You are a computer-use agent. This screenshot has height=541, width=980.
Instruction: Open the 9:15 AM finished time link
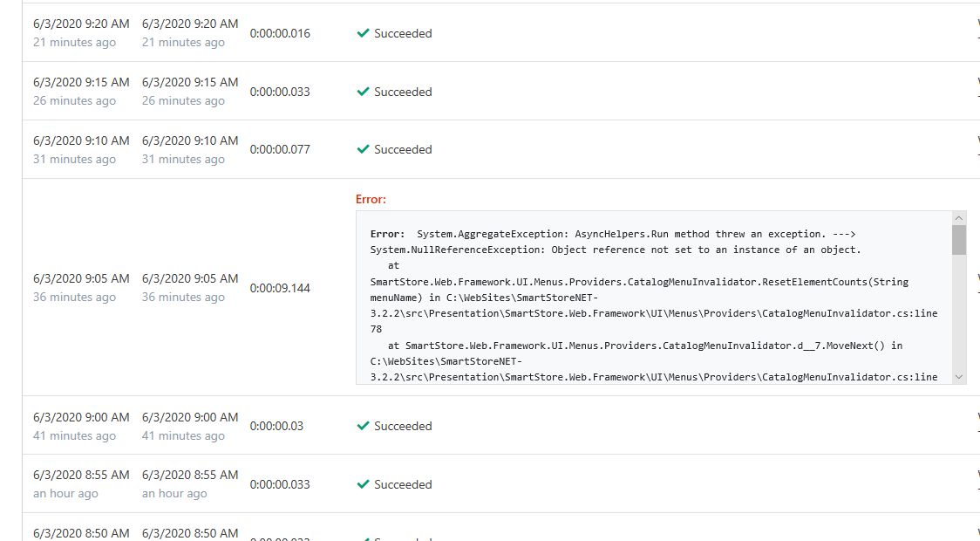pyautogui.click(x=189, y=82)
